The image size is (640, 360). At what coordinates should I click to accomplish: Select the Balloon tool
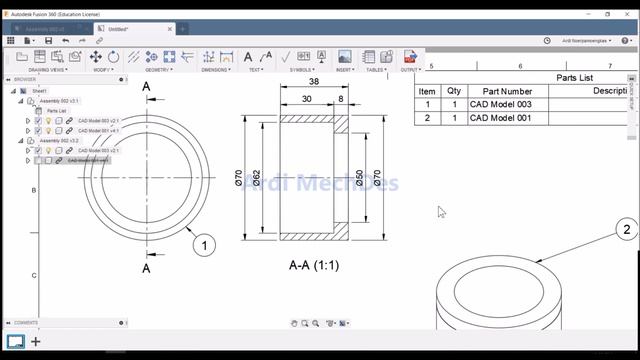(x=387, y=57)
